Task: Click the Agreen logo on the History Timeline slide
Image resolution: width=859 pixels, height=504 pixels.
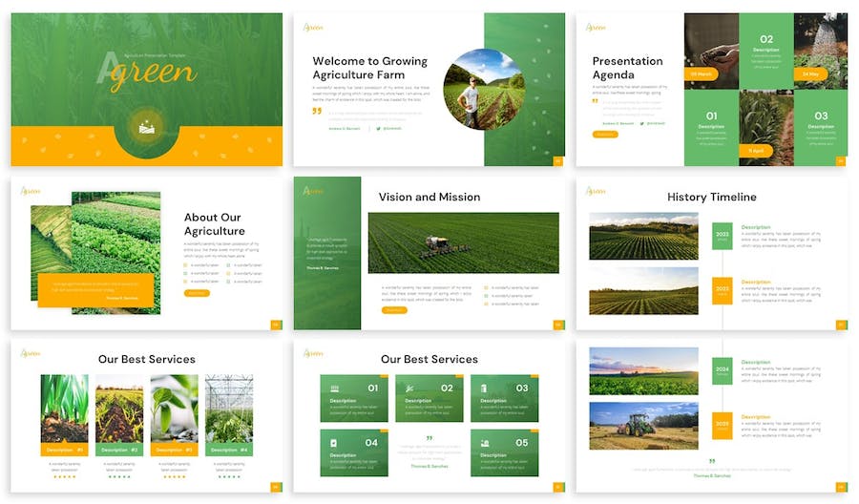Action: [596, 191]
